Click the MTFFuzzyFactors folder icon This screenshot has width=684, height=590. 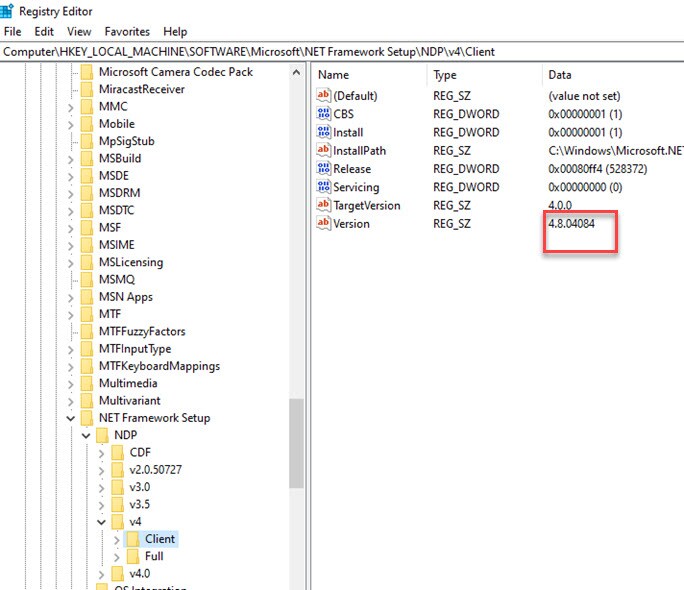coord(87,331)
